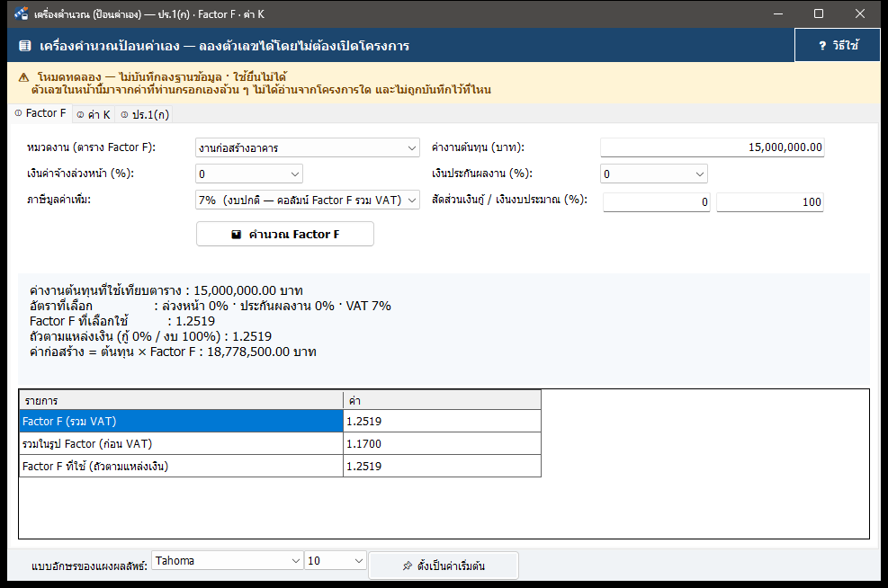Open the font size 10 dropdown

pyautogui.click(x=336, y=561)
